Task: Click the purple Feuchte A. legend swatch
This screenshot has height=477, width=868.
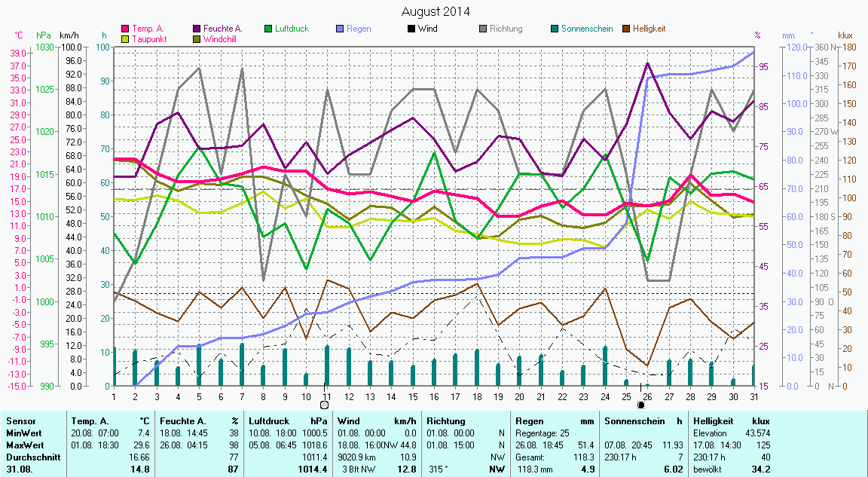Action: [197, 29]
